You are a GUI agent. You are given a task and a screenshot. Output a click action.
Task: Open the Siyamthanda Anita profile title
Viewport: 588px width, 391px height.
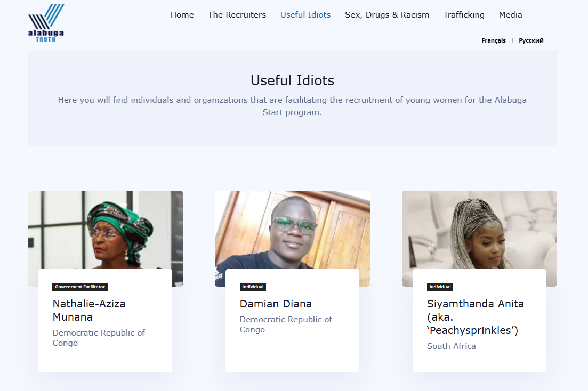[475, 317]
